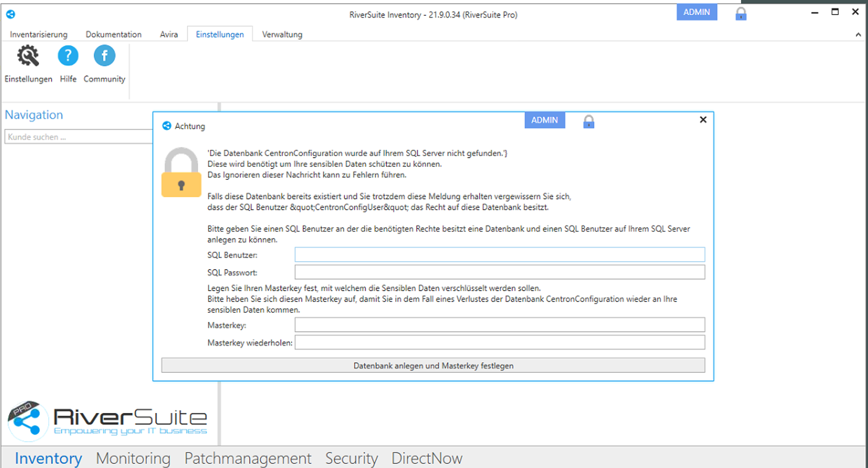Click the Navigation panel heading

coord(34,115)
